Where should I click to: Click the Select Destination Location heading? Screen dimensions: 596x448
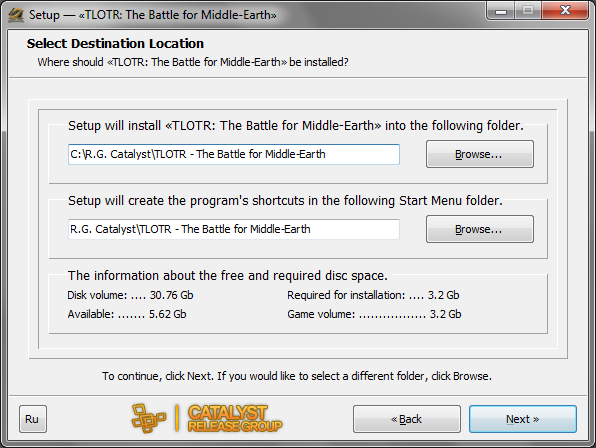pyautogui.click(x=115, y=44)
